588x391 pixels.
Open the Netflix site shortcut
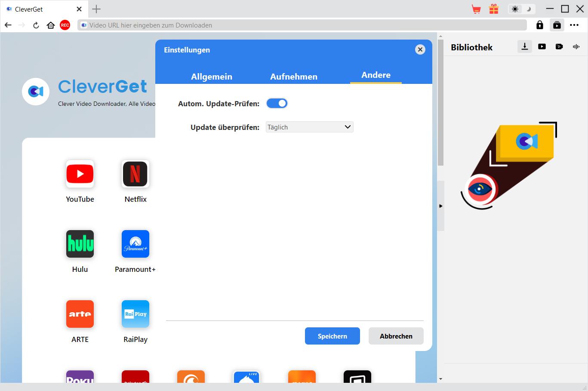click(135, 174)
